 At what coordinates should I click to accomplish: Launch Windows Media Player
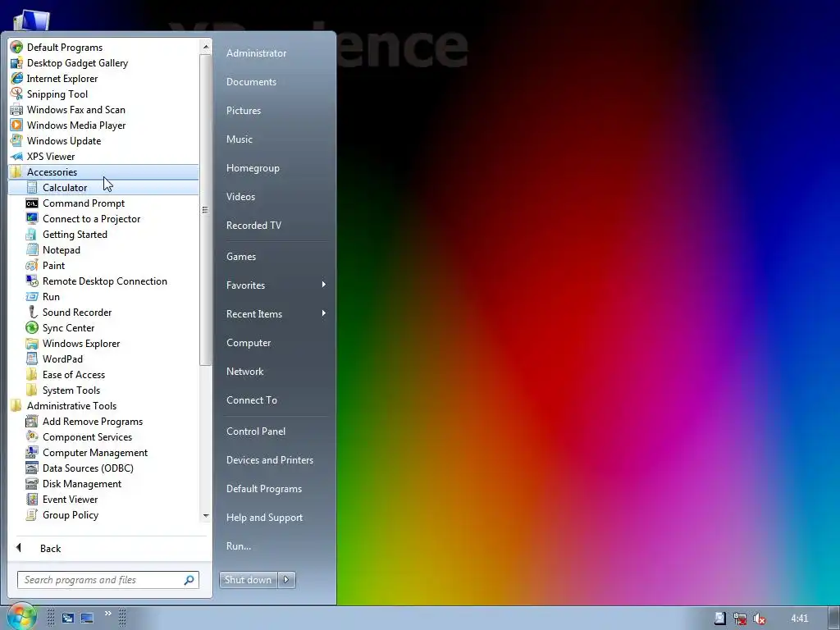point(103,126)
